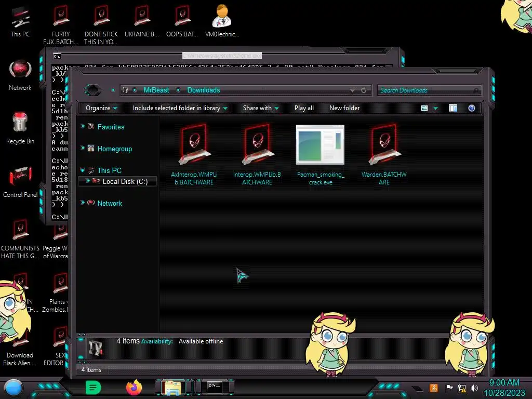532x399 pixels.
Task: Open the This PC desktop icon
Action: click(20, 22)
